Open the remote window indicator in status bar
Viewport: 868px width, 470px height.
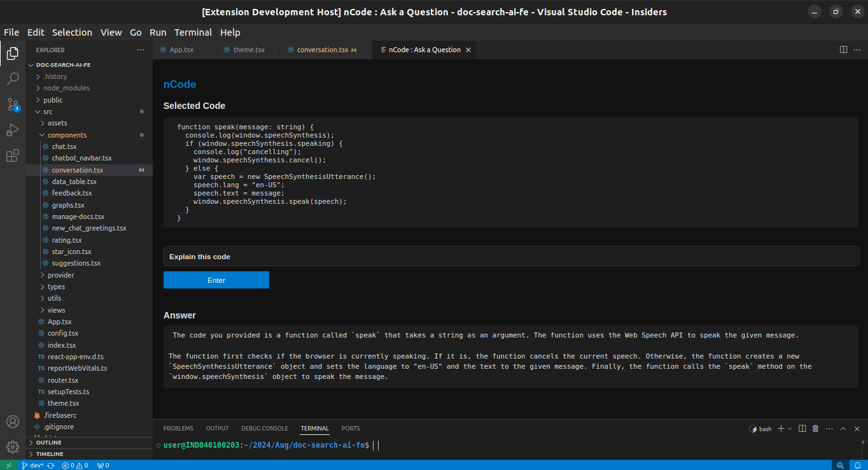pos(9,465)
